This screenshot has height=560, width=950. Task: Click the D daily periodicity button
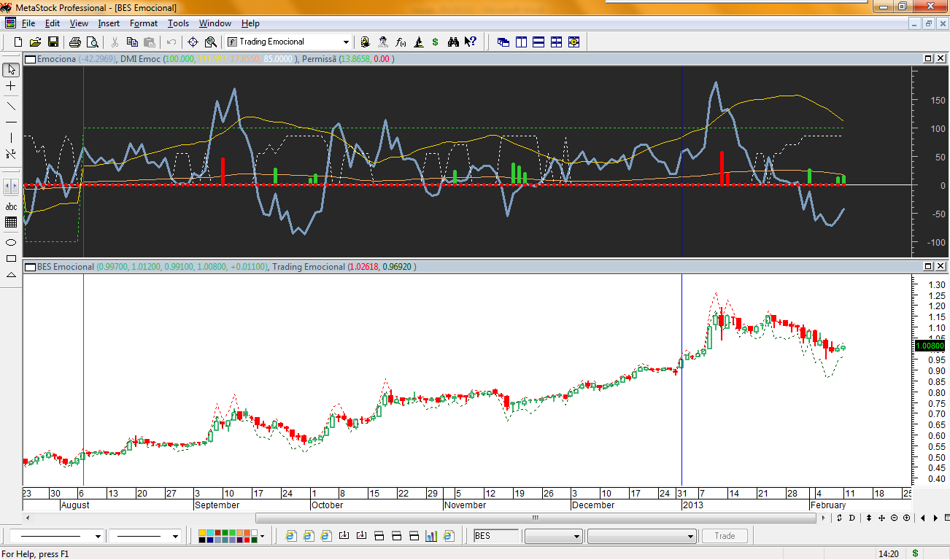[x=851, y=518]
